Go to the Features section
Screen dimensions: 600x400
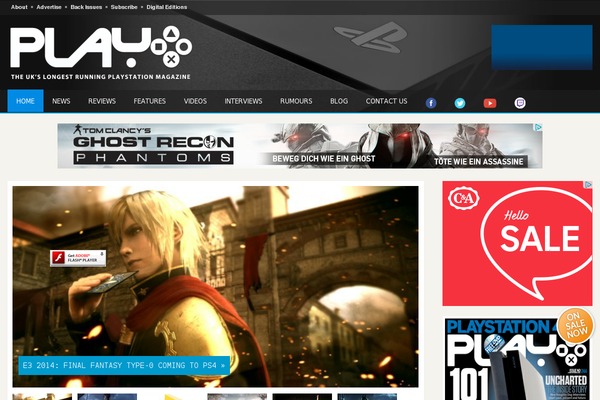pos(150,101)
